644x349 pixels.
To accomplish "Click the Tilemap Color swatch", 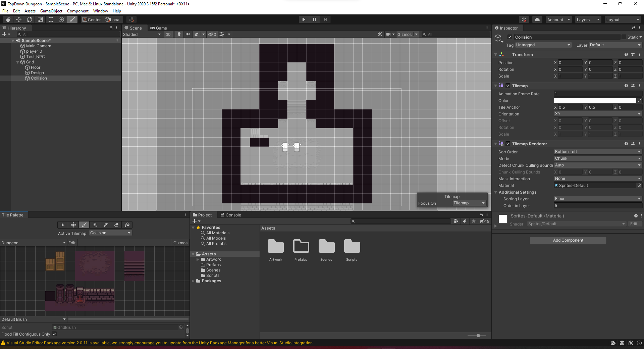I will [x=595, y=101].
